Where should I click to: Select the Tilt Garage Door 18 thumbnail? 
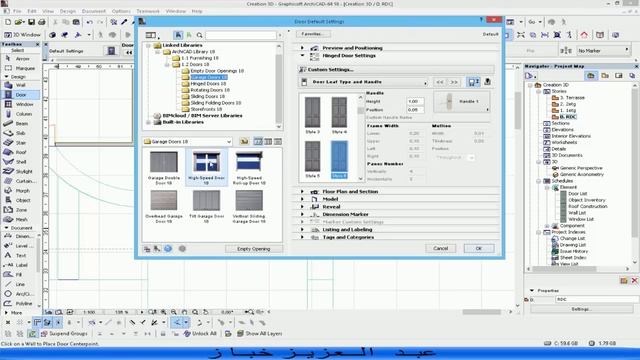click(x=207, y=206)
